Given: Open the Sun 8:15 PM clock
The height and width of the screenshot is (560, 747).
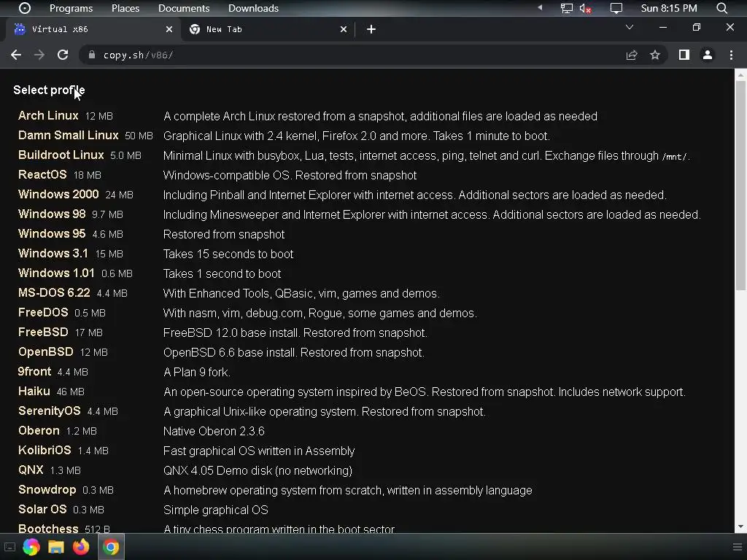Looking at the screenshot, I should coord(669,8).
